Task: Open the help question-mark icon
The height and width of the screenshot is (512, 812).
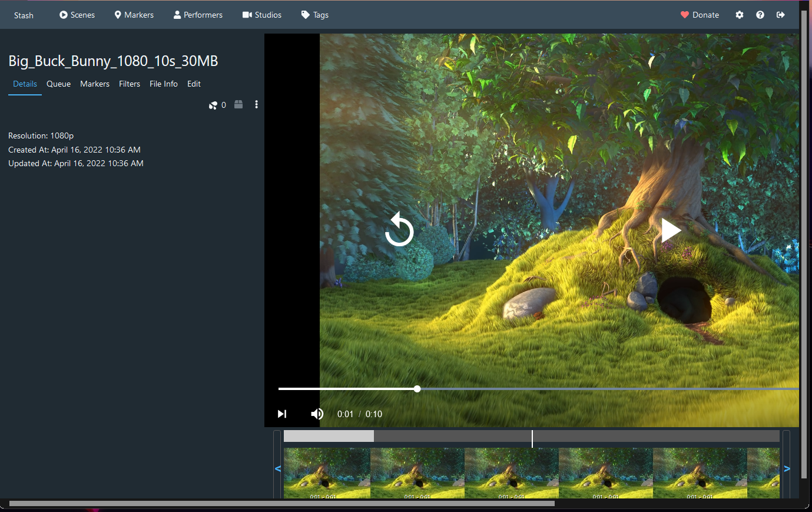Action: [760, 15]
